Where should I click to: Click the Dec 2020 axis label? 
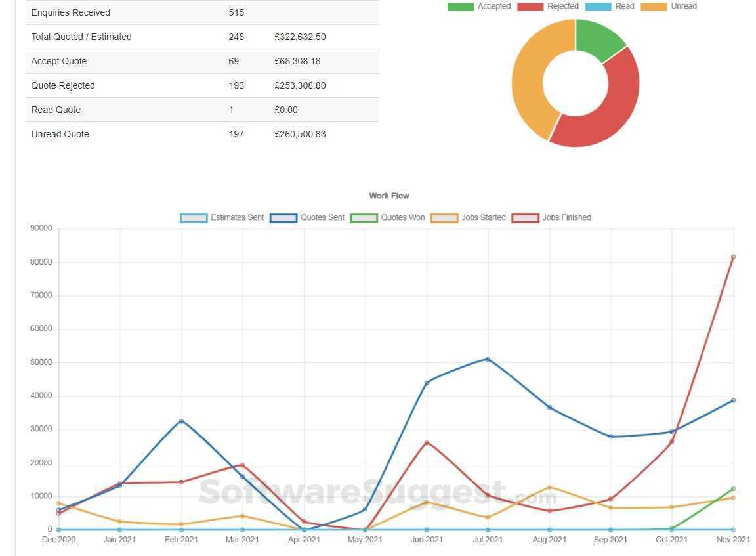click(58, 539)
